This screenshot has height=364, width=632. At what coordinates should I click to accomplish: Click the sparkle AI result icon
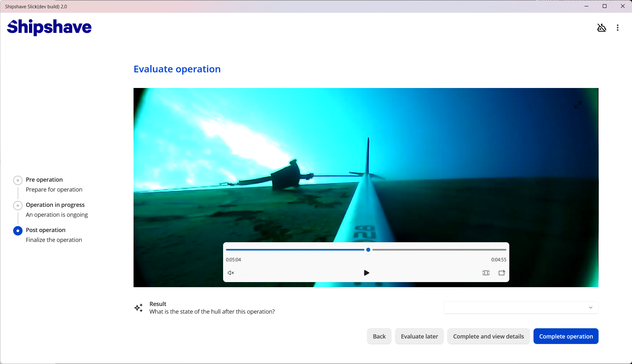(x=139, y=308)
